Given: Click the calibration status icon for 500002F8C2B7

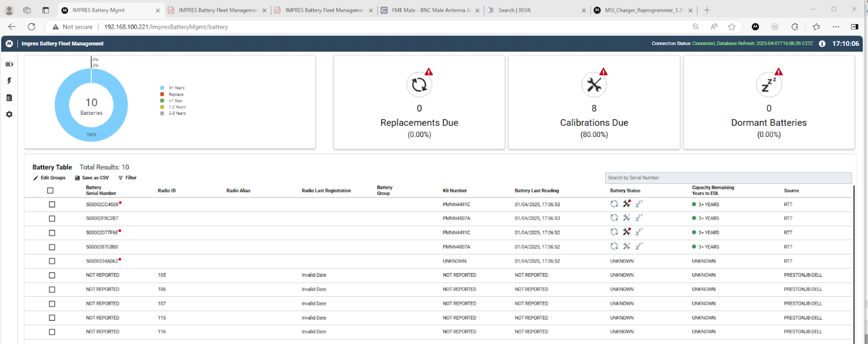Looking at the screenshot, I should pos(627,217).
